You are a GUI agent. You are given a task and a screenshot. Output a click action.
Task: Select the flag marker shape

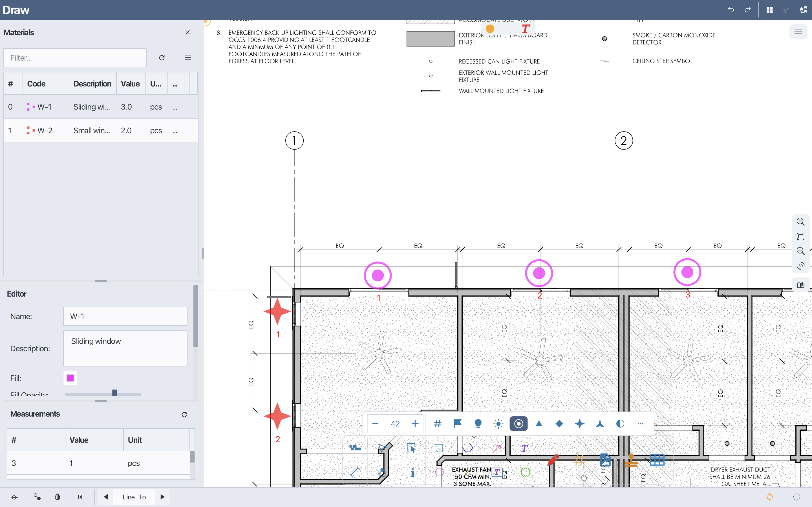tap(458, 424)
